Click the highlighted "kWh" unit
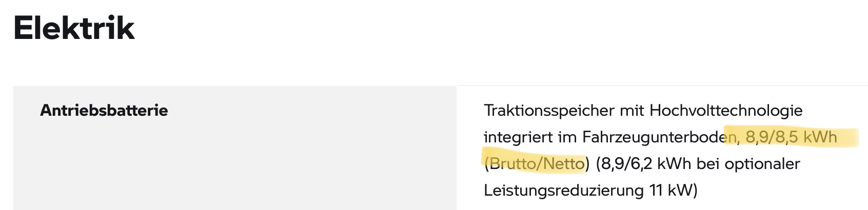 click(x=820, y=137)
